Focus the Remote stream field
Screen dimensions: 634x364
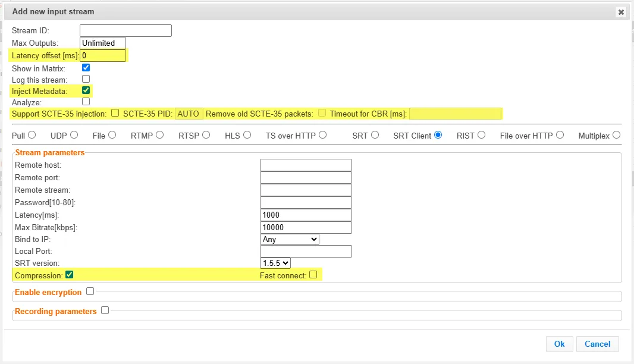306,190
